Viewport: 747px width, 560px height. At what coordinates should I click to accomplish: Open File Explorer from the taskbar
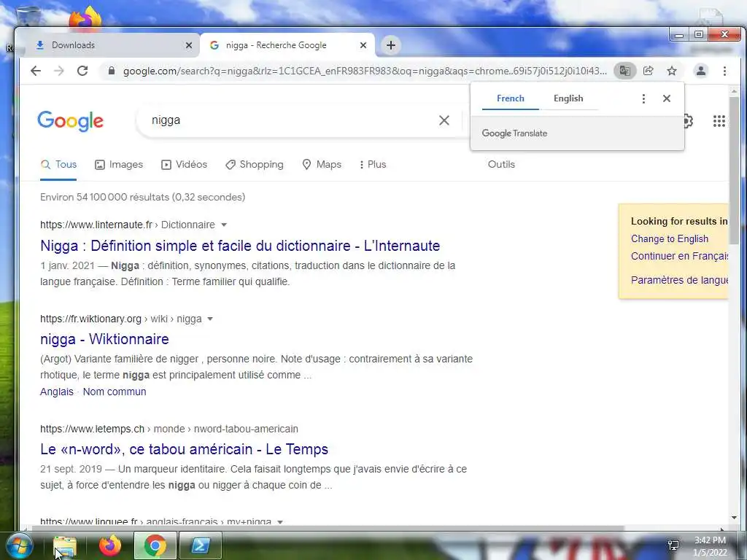pos(65,545)
